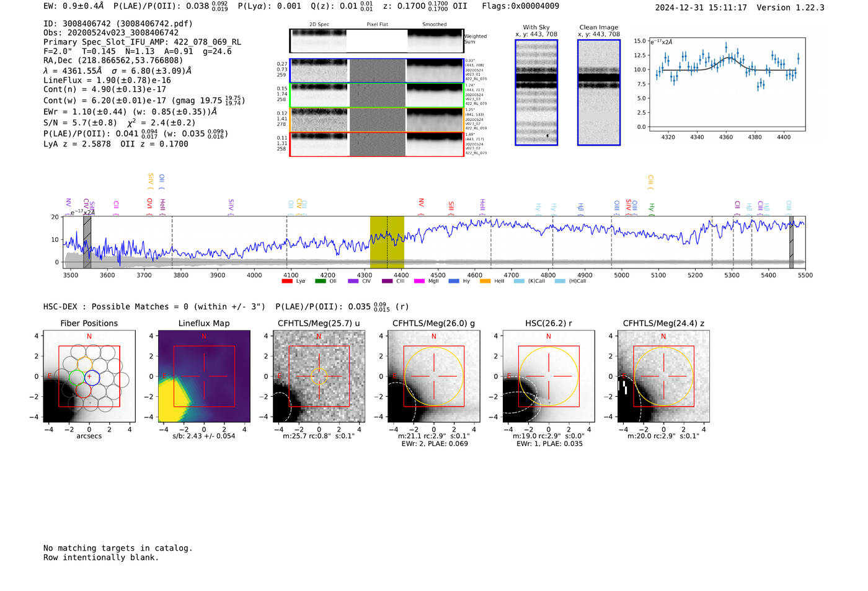Image resolution: width=868 pixels, height=591 pixels.
Task: Click the 'Flags:0x00004009' header text
Action: click(x=520, y=6)
